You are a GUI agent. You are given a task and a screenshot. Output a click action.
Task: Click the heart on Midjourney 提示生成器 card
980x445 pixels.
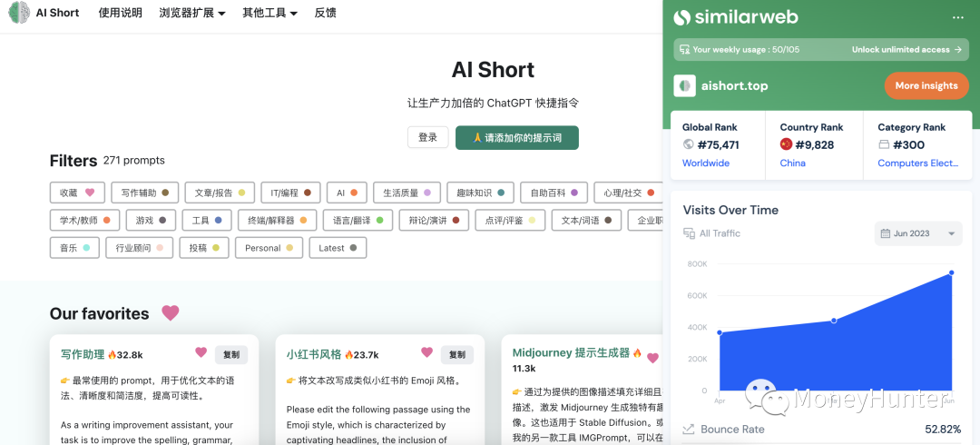(652, 358)
